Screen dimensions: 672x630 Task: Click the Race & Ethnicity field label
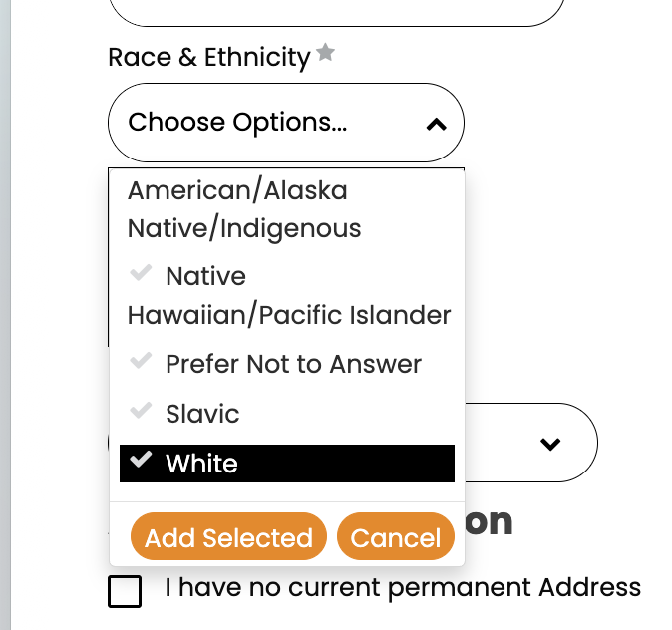tap(209, 57)
